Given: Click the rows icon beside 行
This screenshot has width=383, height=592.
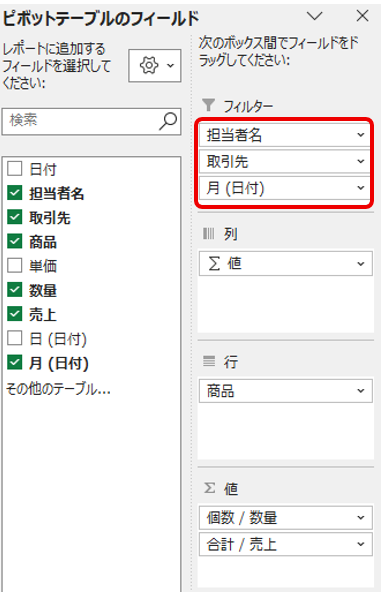Looking at the screenshot, I should click(x=209, y=361).
